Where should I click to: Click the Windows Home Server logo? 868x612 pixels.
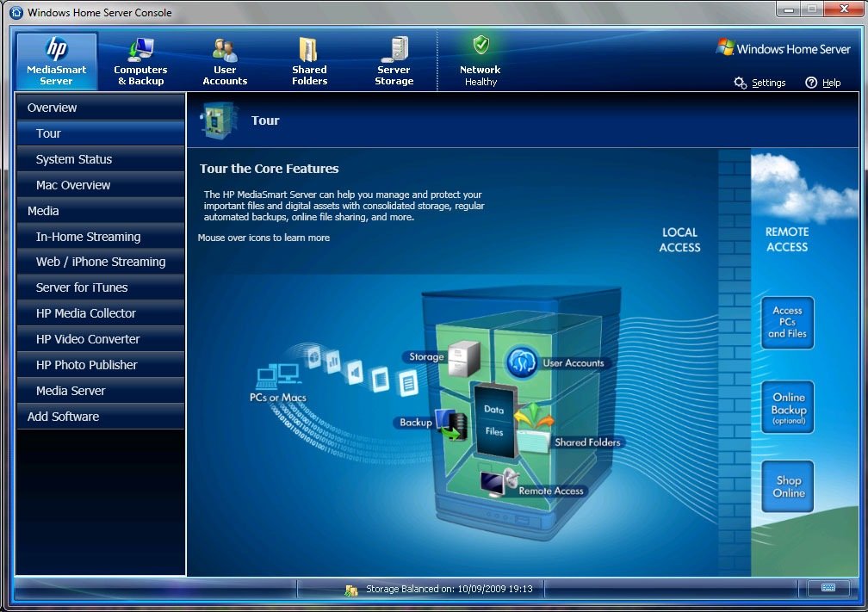tap(784, 49)
